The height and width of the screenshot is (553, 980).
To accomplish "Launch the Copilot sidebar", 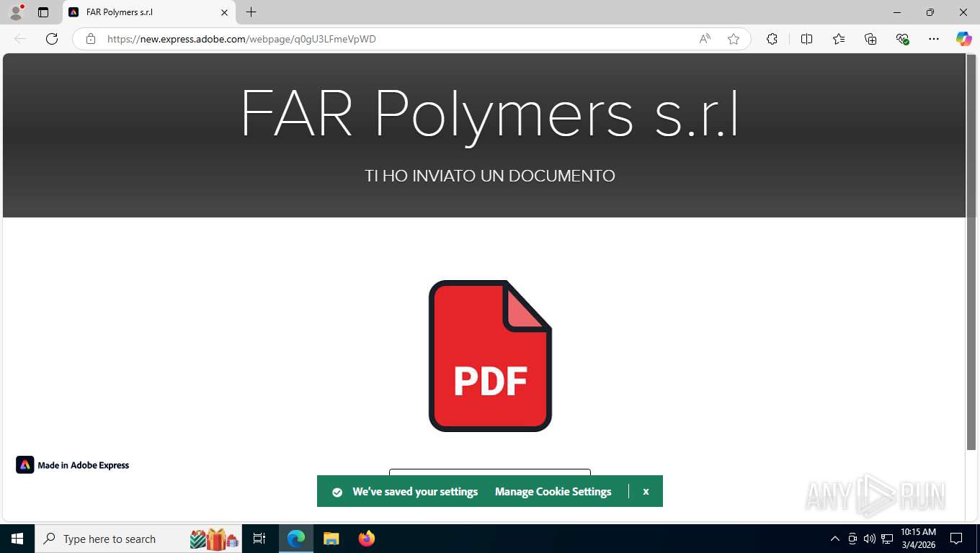I will 963,39.
